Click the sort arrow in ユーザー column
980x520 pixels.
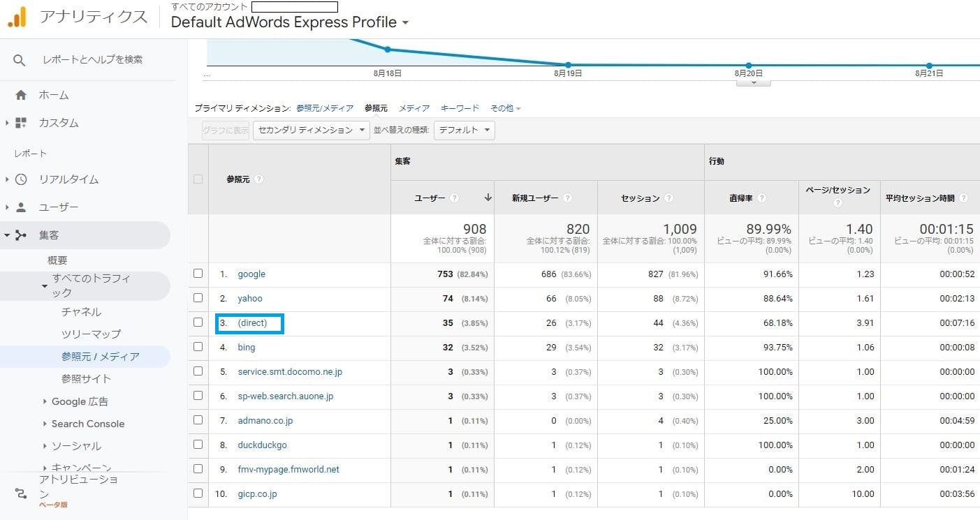(488, 198)
